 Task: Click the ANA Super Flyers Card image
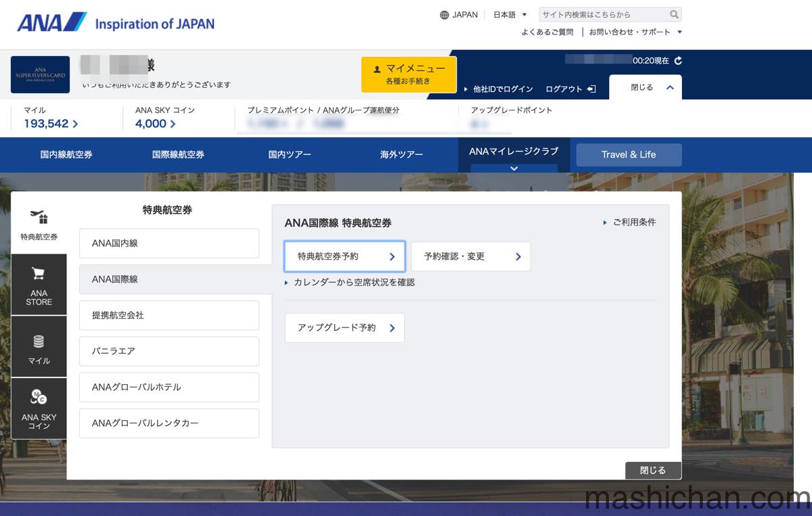(41, 74)
